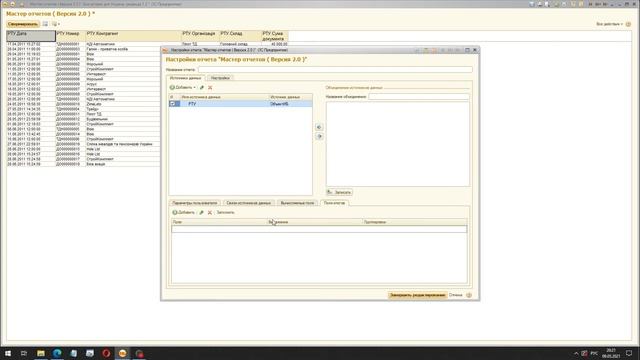Click the Записать button under the union list
Screen dimensions: 640x360
point(339,192)
